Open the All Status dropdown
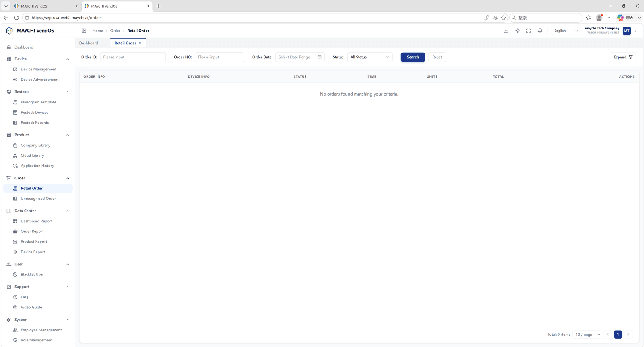 [370, 57]
